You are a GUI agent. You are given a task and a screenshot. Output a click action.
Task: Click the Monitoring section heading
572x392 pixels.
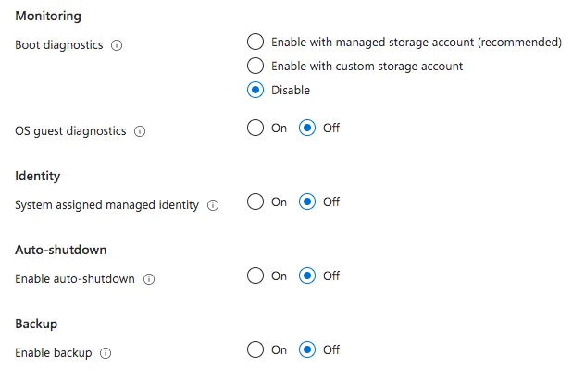click(48, 16)
